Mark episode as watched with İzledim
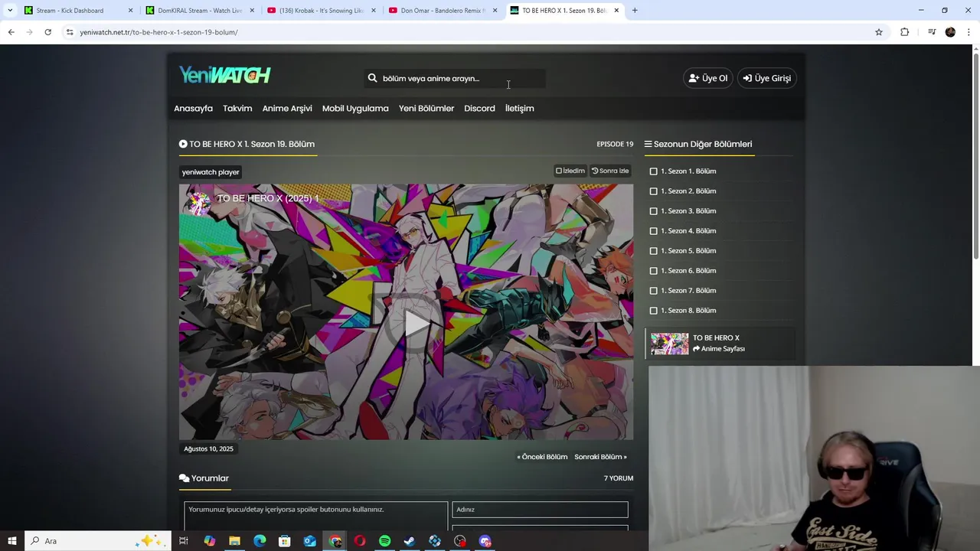 (570, 171)
